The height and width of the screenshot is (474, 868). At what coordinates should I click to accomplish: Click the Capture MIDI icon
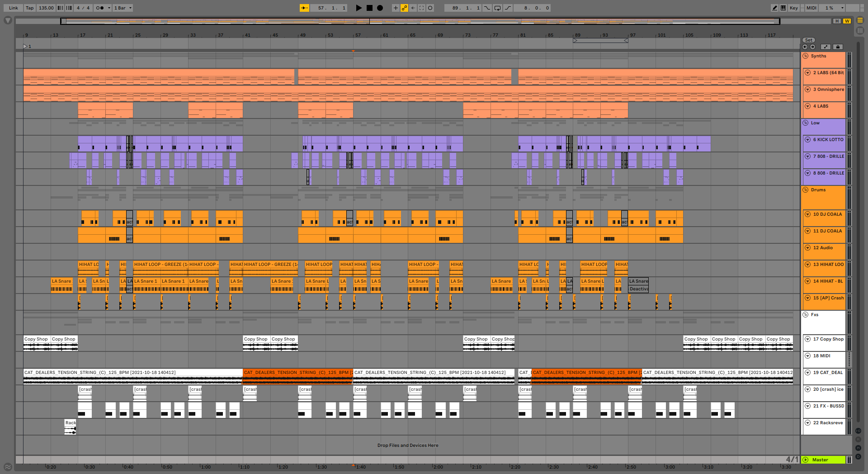[x=421, y=8]
